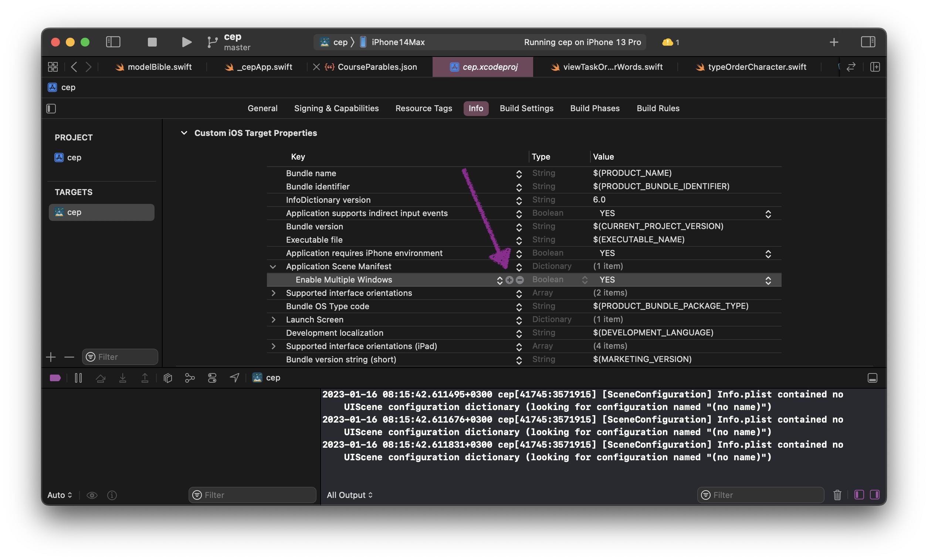Click the Run play button

tap(186, 42)
